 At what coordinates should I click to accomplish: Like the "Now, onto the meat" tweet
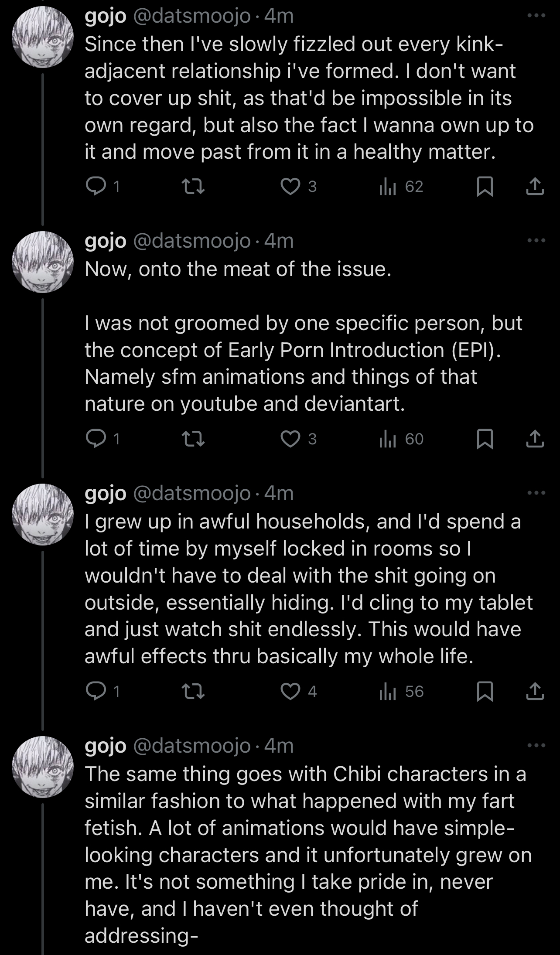point(290,439)
